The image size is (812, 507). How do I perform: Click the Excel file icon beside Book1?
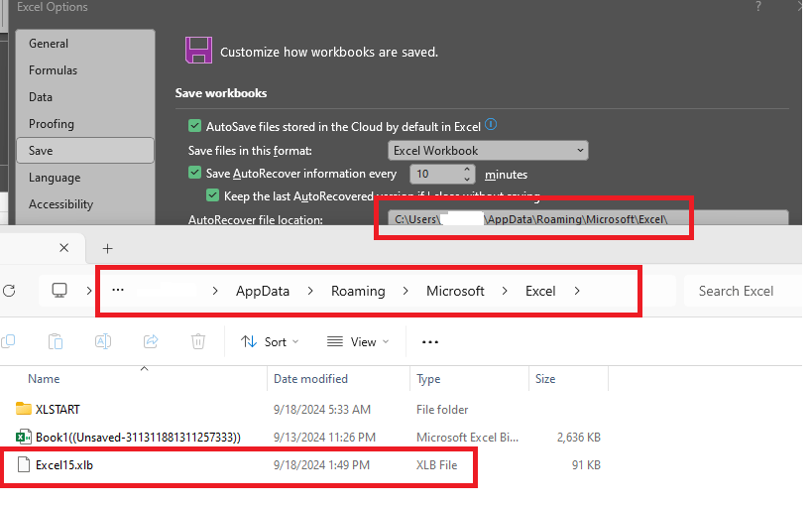[24, 437]
